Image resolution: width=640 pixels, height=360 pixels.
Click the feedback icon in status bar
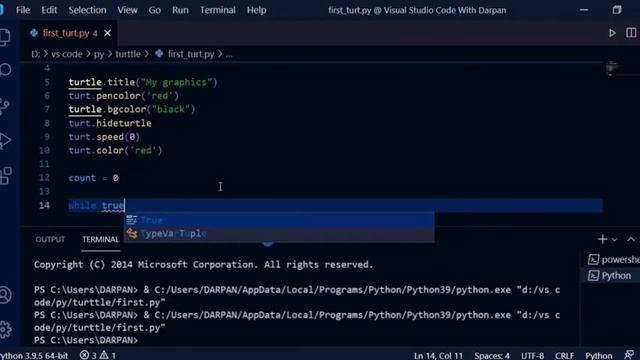(629, 356)
